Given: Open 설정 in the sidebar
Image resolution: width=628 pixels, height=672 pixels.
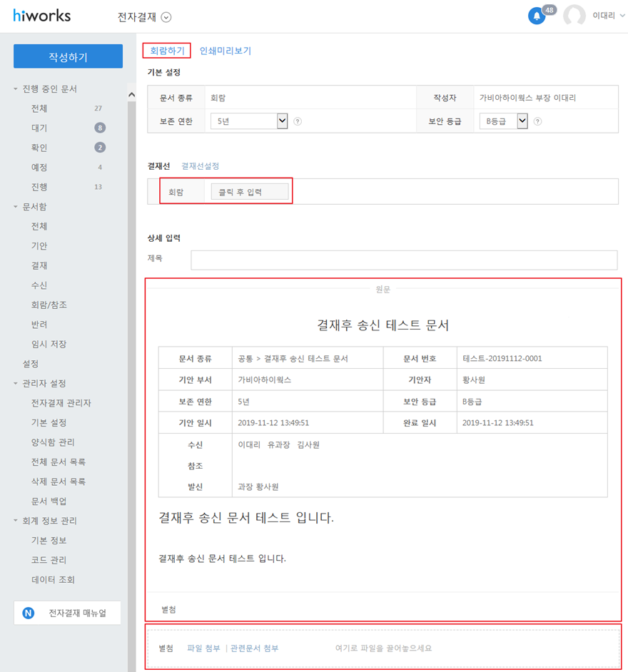Looking at the screenshot, I should pyautogui.click(x=31, y=364).
